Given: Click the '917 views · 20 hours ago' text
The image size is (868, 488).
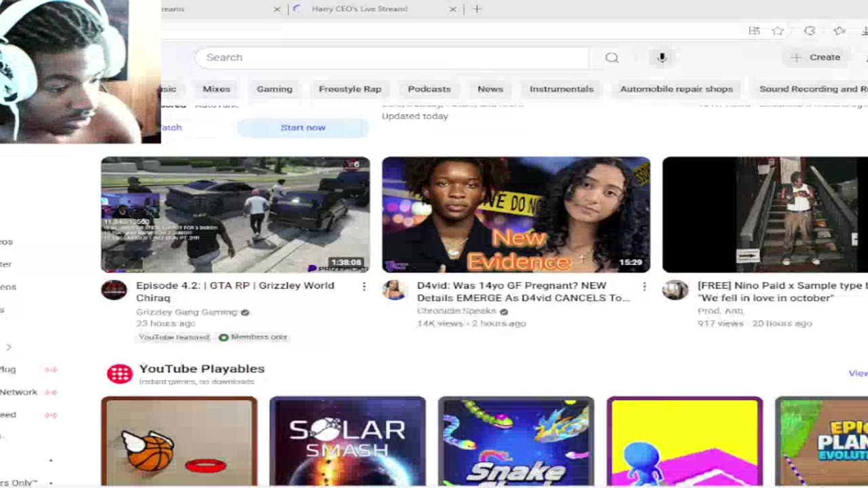Looking at the screenshot, I should click(x=755, y=323).
